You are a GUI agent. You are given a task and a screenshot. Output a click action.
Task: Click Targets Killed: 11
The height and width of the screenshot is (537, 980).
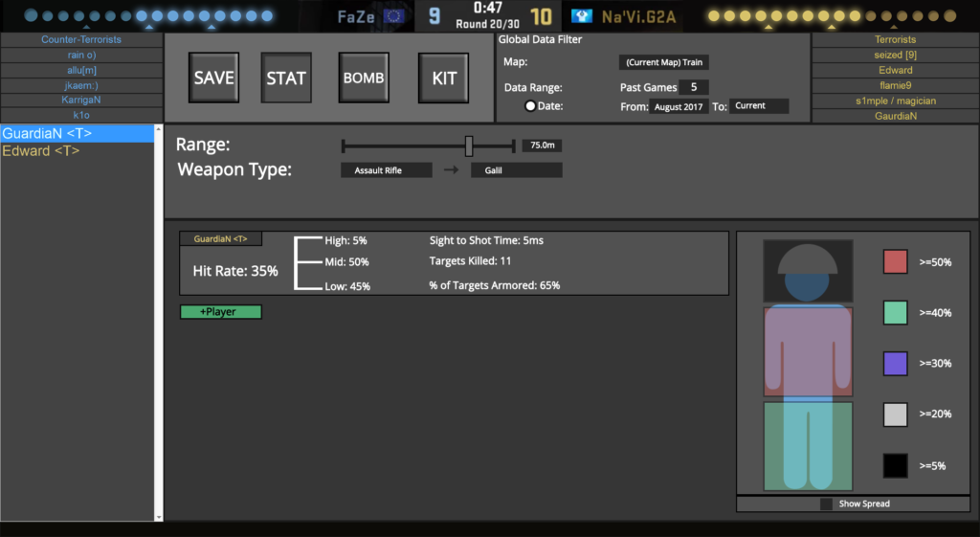pyautogui.click(x=470, y=261)
